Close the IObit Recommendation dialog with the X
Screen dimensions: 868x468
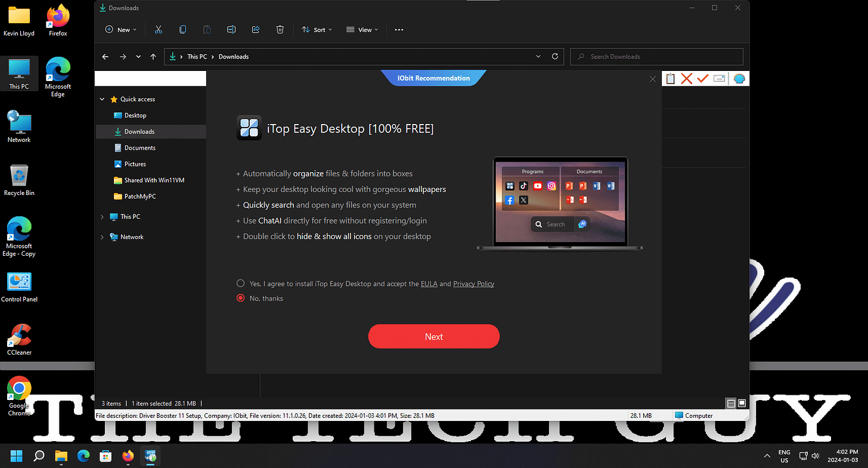tap(653, 79)
